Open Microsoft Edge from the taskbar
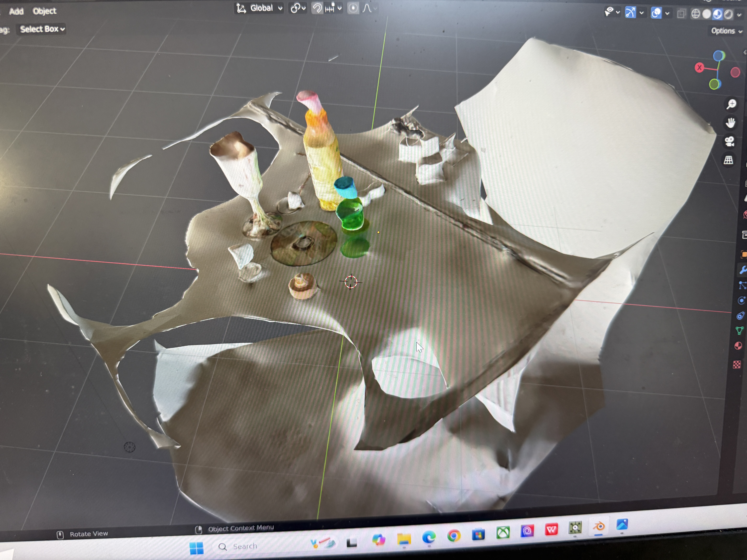This screenshot has width=747, height=560. point(429,537)
